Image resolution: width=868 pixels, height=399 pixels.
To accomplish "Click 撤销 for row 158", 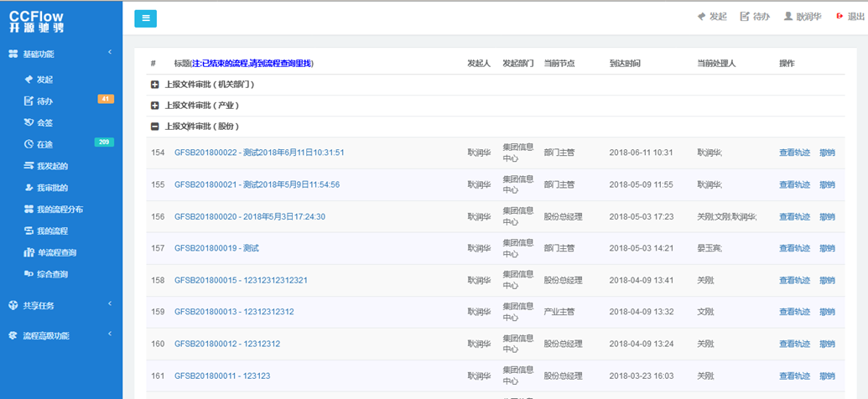I will [x=827, y=280].
